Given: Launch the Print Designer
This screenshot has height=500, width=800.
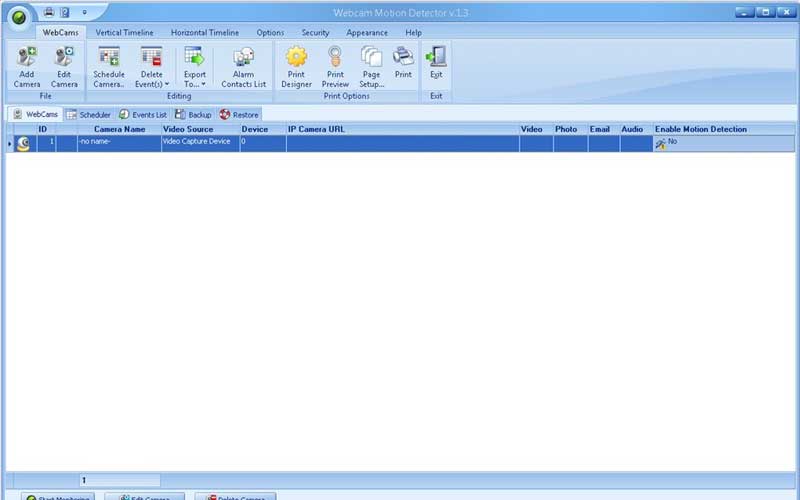Looking at the screenshot, I should point(296,67).
